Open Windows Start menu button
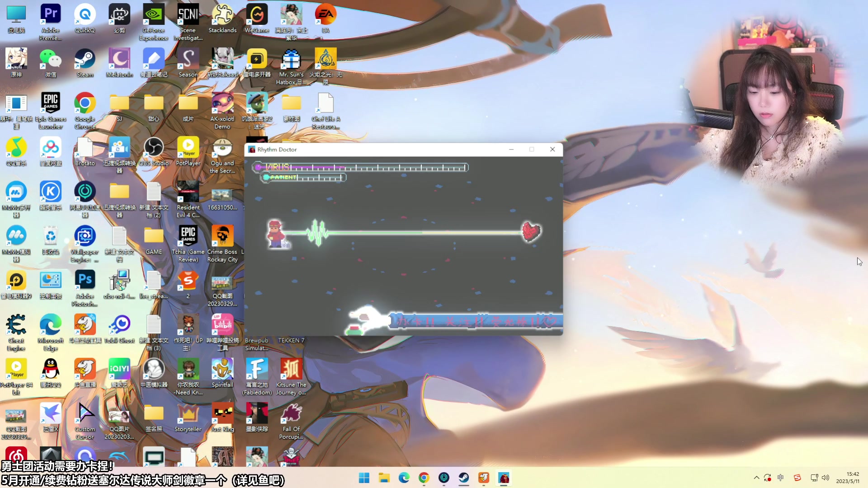 (x=364, y=478)
